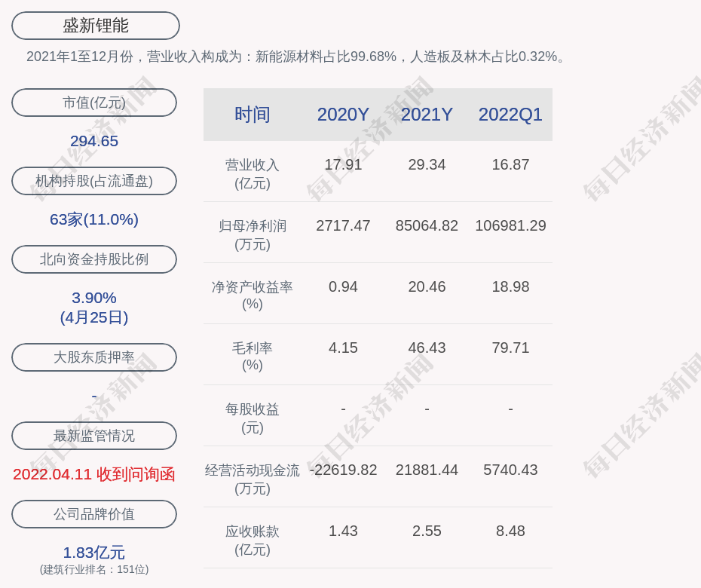Click the receivables value 1.43
Image resolution: width=701 pixels, height=588 pixels.
tap(344, 531)
